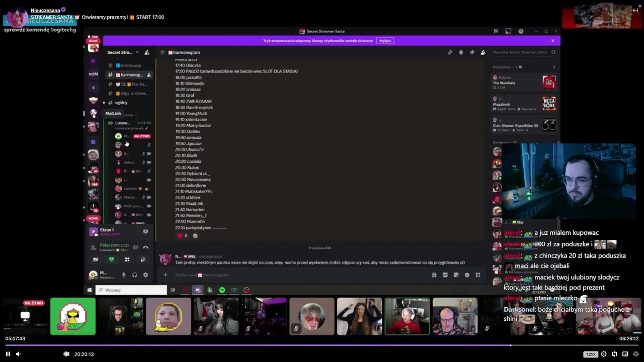Viewport: 644px width, 362px height.
Task: Click the NA ŻYWO live badge
Action: tap(141, 136)
